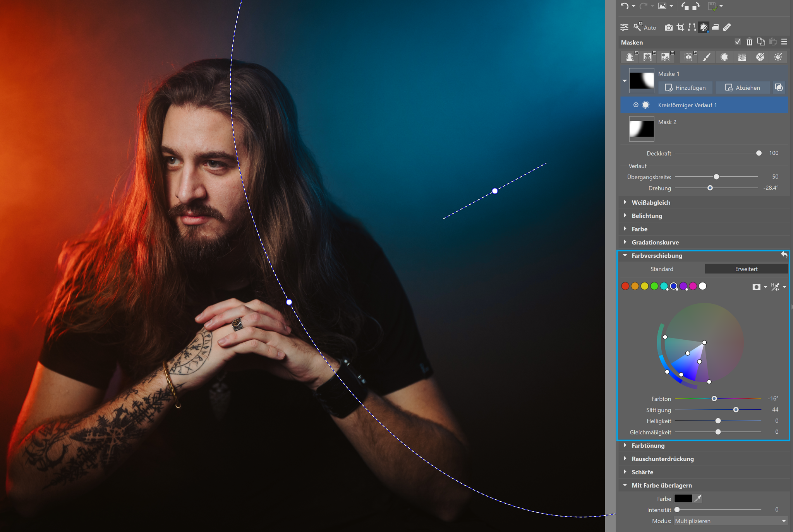Click the Abziehen button
This screenshot has width=793, height=532.
[x=742, y=87]
